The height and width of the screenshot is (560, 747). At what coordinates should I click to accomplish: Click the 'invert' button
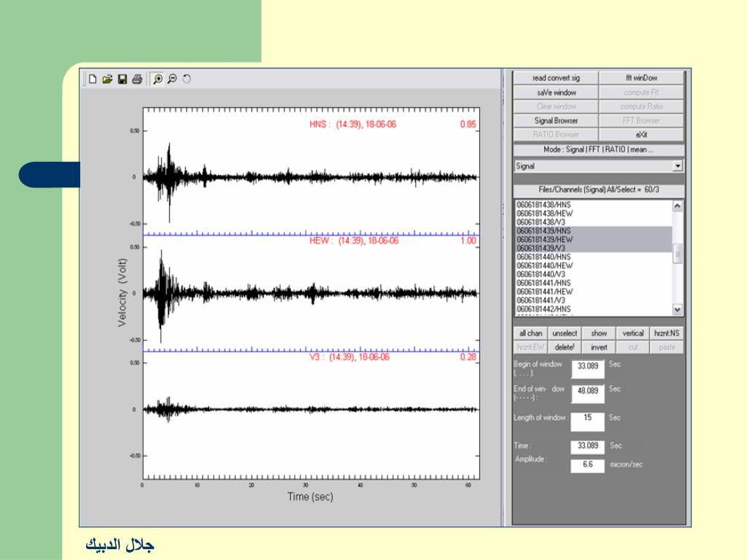[x=599, y=347]
